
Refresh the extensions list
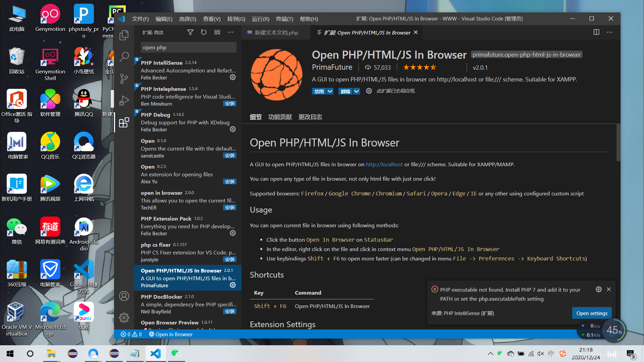(204, 33)
